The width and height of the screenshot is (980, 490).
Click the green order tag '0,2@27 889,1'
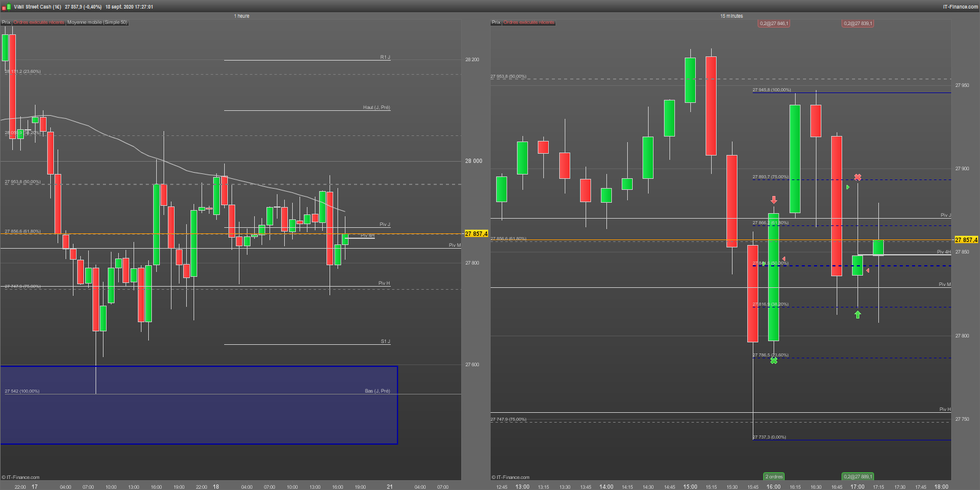pos(858,477)
